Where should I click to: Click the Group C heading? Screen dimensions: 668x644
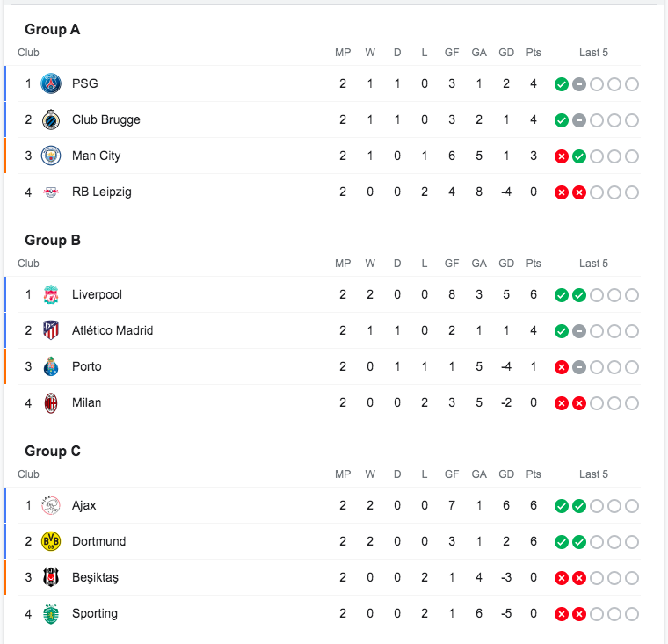click(x=52, y=451)
